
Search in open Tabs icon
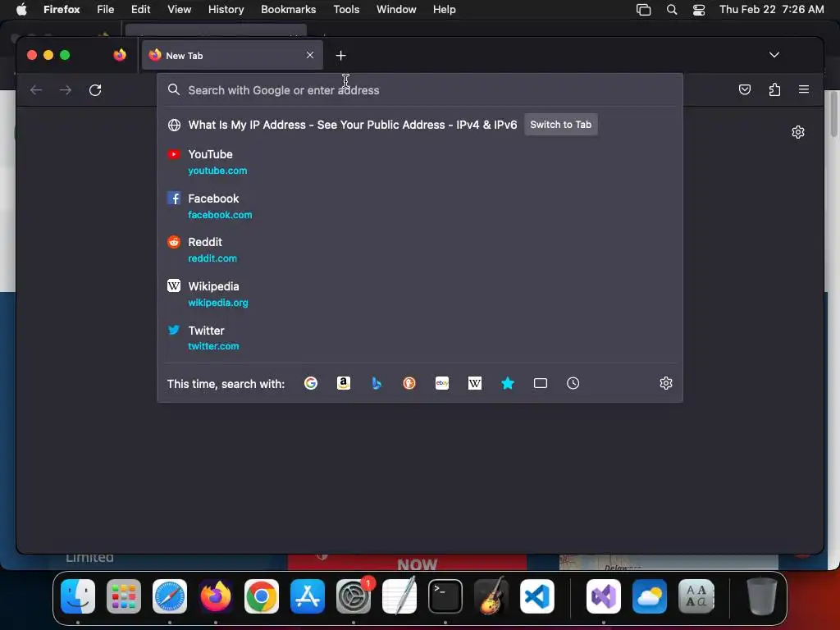[541, 383]
